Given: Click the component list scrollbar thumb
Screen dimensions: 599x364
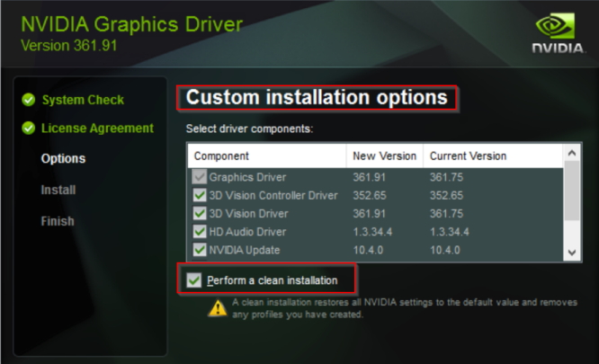Looking at the screenshot, I should (572, 191).
